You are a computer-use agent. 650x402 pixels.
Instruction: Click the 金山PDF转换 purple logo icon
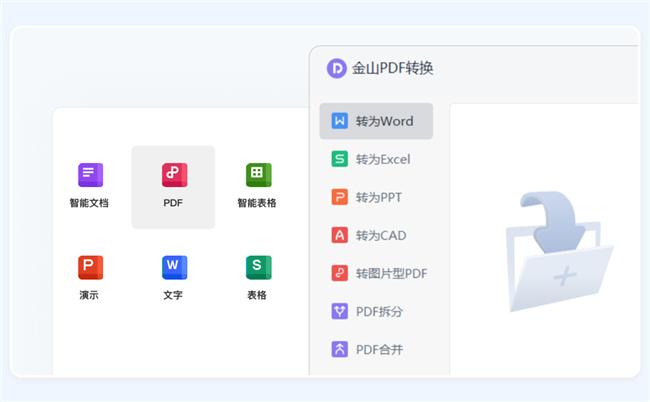point(337,68)
